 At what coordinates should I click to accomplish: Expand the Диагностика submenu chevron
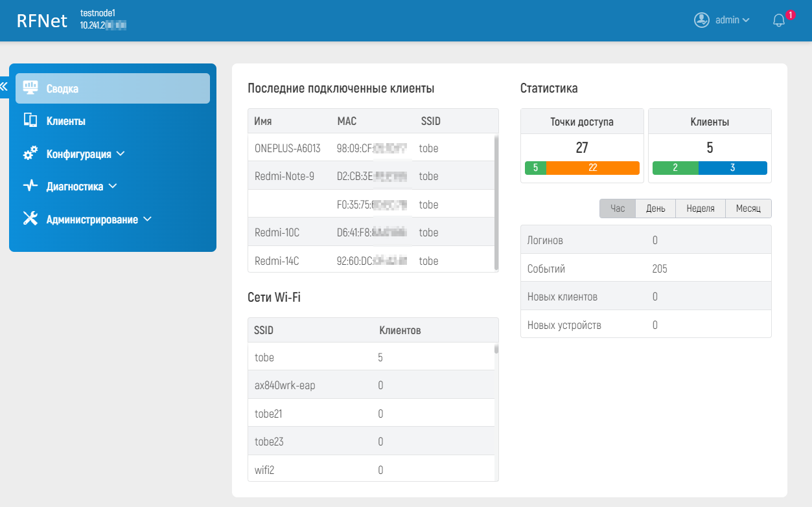click(x=112, y=186)
